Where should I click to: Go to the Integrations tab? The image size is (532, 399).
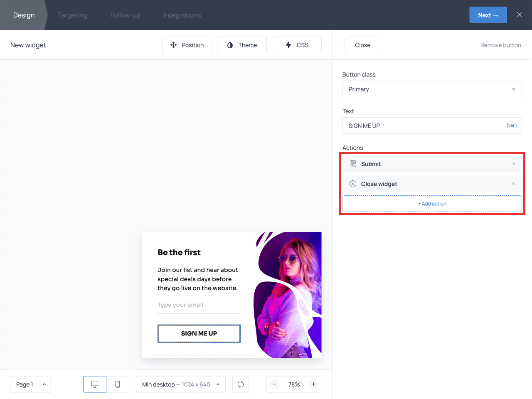click(182, 15)
